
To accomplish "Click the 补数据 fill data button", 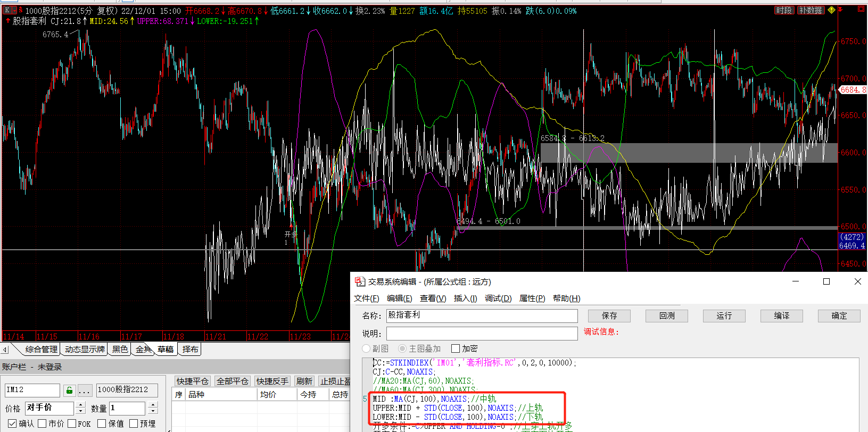I will (x=811, y=10).
